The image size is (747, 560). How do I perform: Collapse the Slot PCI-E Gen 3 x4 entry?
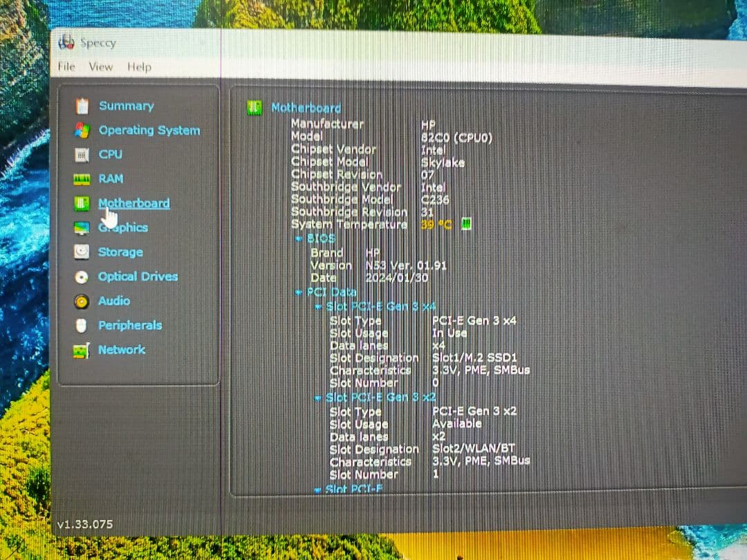click(317, 306)
